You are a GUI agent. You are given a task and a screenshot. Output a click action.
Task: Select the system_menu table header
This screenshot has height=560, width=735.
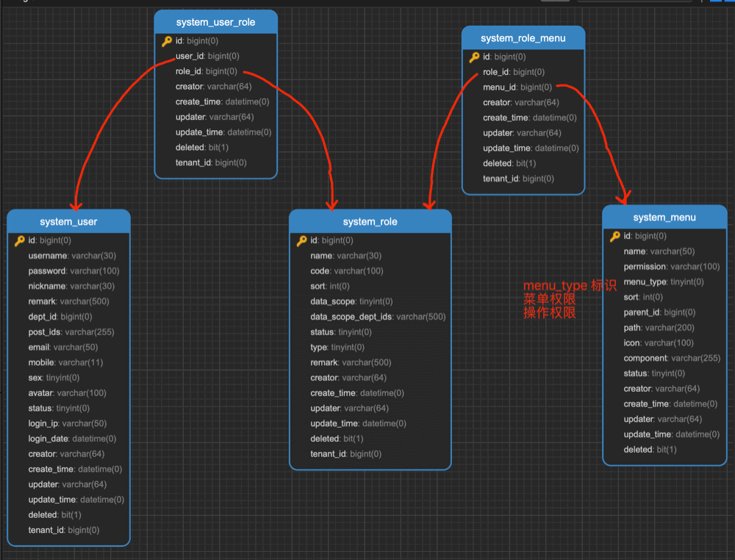[x=664, y=217]
